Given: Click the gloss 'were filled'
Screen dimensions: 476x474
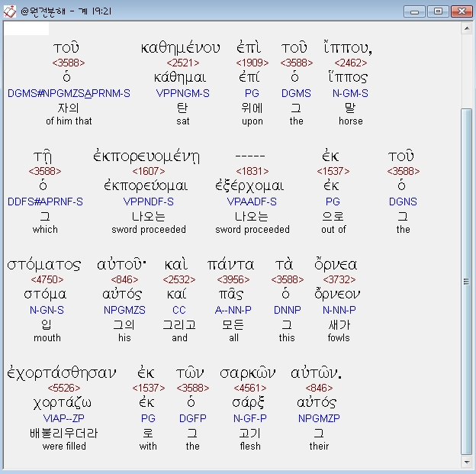Looking at the screenshot, I should tap(64, 447).
